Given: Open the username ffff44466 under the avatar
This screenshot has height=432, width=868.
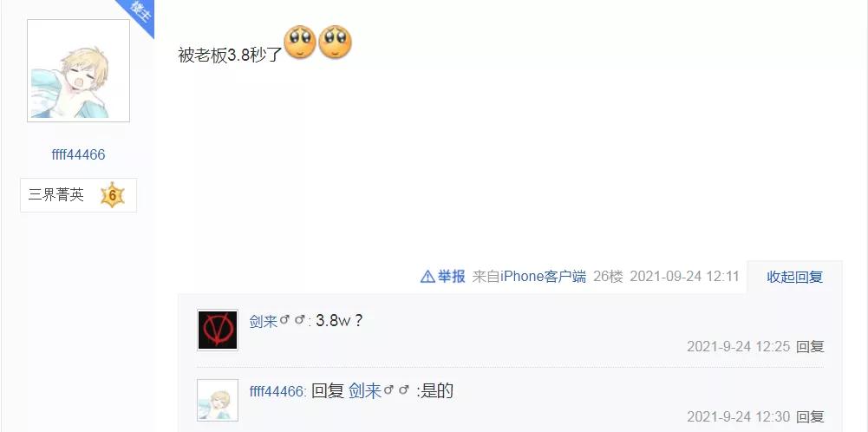Looking at the screenshot, I should coord(78,154).
